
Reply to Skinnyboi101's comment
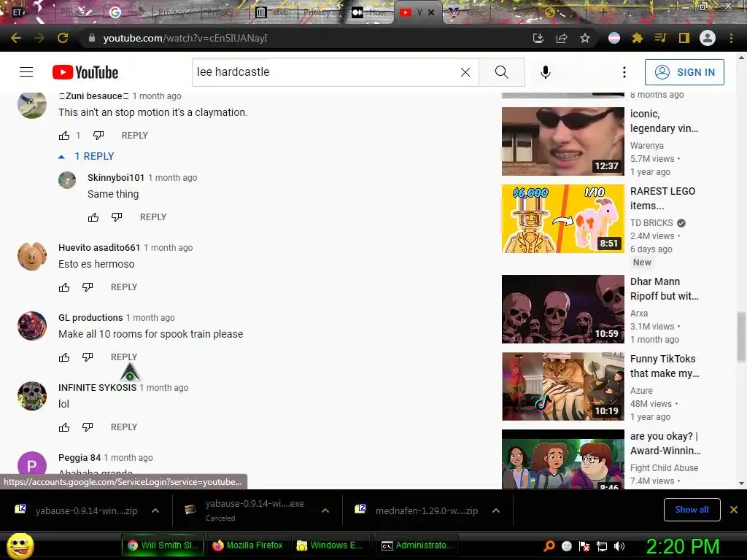click(x=153, y=217)
